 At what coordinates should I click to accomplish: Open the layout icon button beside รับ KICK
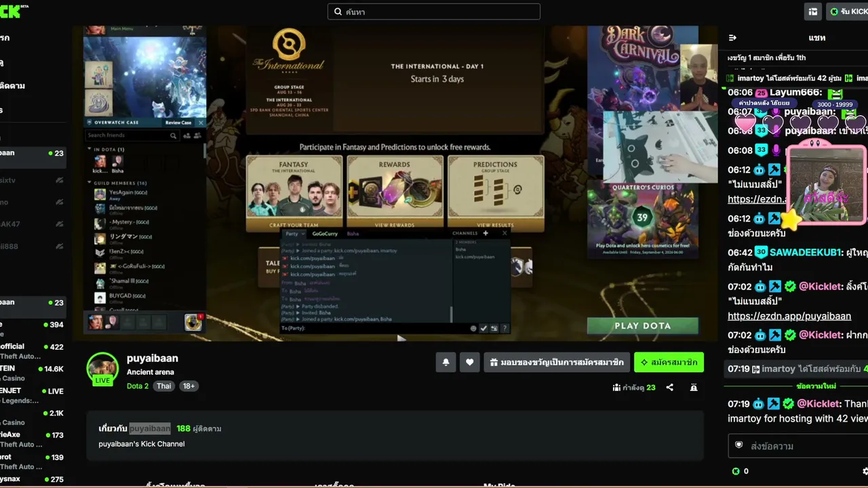pos(813,12)
